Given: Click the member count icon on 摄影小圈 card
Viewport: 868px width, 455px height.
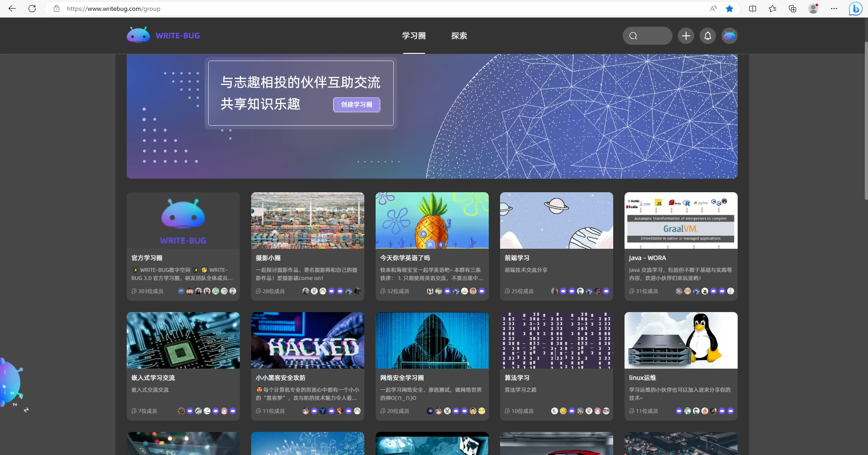Looking at the screenshot, I should click(x=258, y=291).
